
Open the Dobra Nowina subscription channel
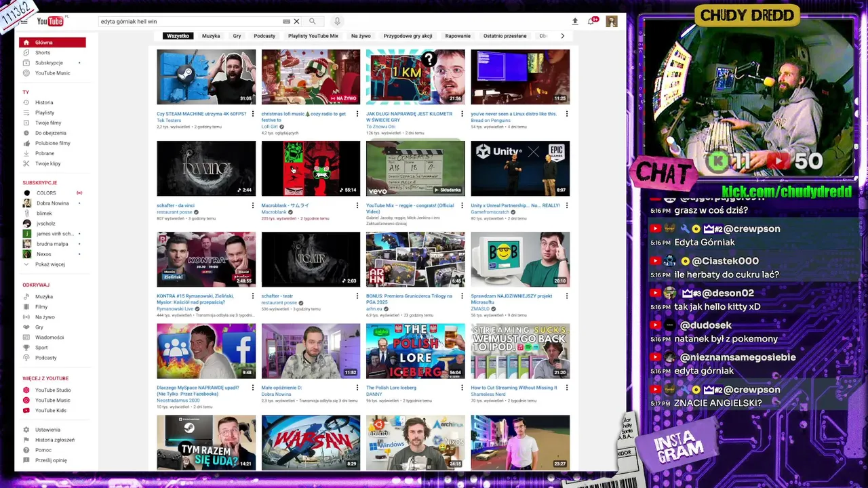52,203
